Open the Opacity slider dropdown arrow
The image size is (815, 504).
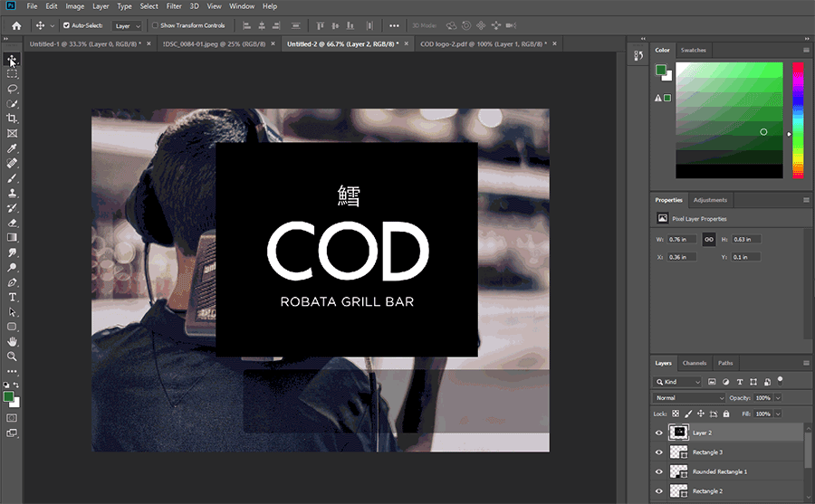[x=778, y=398]
